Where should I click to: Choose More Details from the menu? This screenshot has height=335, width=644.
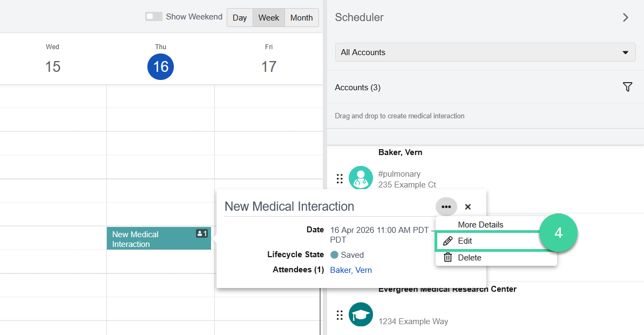click(480, 225)
